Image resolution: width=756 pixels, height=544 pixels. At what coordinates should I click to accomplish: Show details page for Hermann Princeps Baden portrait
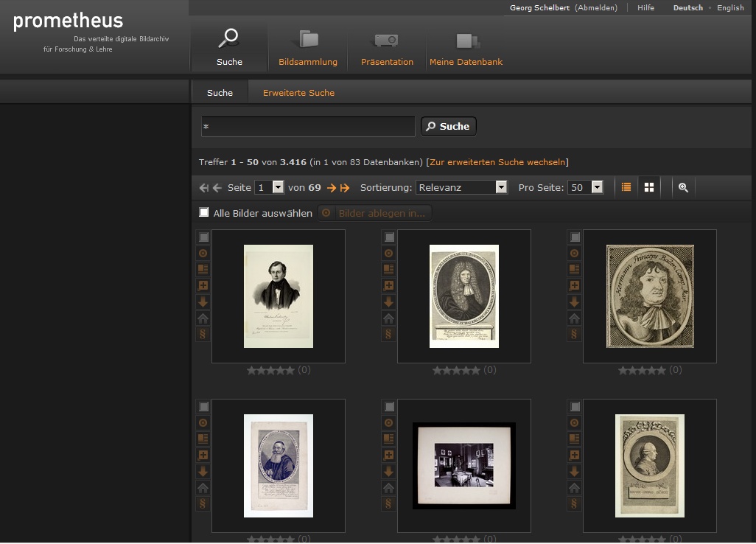point(574,269)
